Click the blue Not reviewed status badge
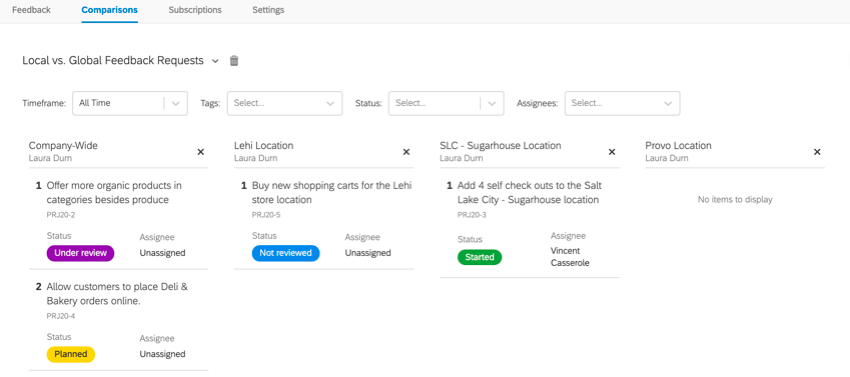 [x=286, y=253]
